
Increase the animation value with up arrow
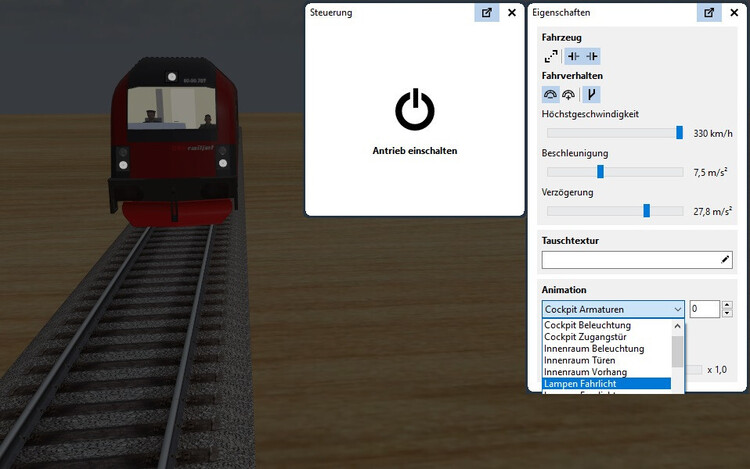click(727, 305)
